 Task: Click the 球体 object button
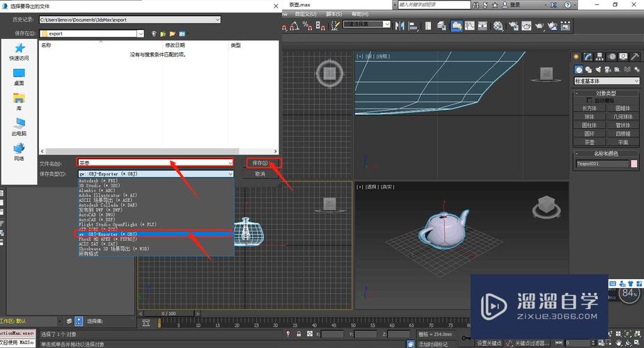pyautogui.click(x=590, y=117)
